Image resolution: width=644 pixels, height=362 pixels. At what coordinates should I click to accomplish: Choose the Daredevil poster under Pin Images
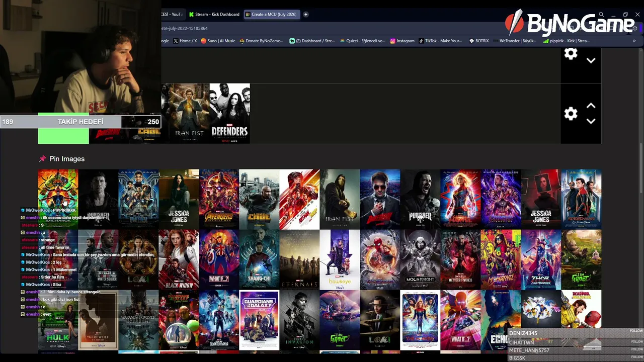click(x=380, y=199)
